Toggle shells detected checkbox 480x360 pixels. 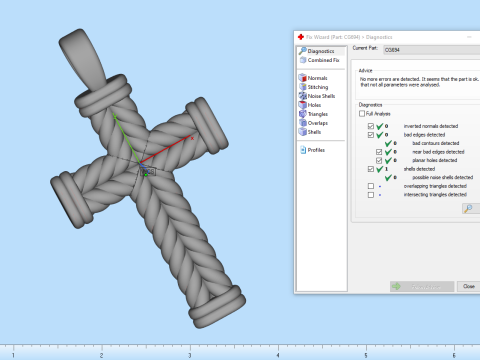[x=371, y=169]
